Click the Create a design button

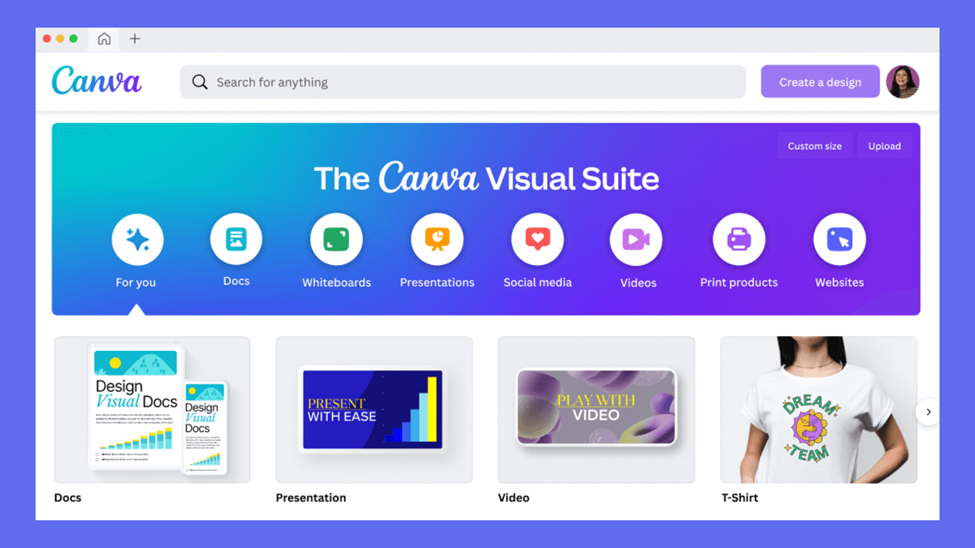[x=820, y=81]
